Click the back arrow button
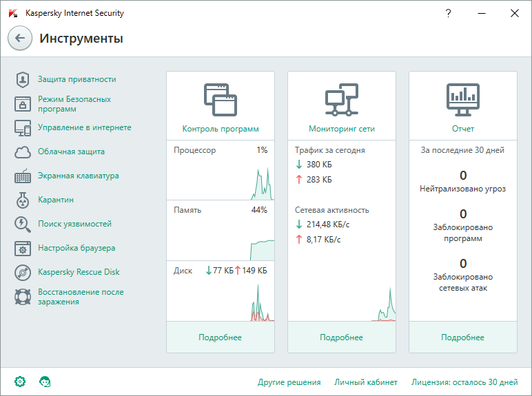 20,38
